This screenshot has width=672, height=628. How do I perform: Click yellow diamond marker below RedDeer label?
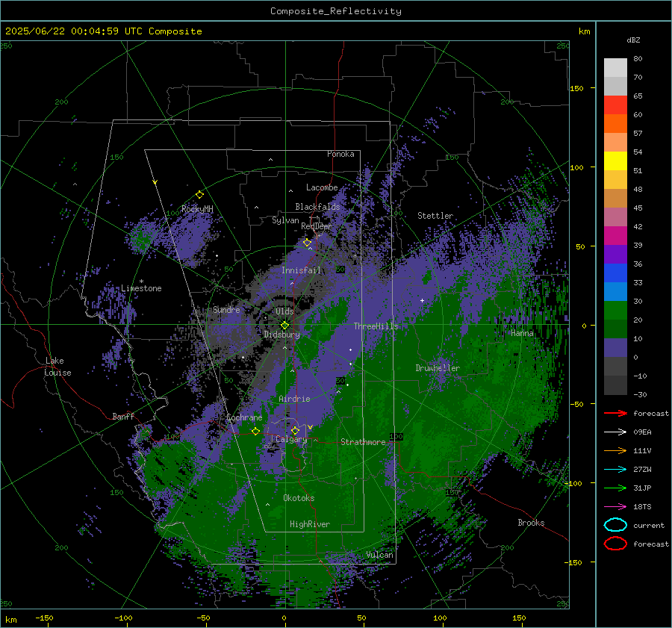307,243
